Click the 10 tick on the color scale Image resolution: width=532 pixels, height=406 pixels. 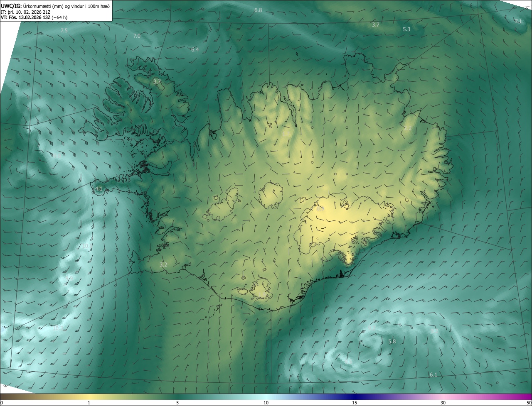[266, 403]
